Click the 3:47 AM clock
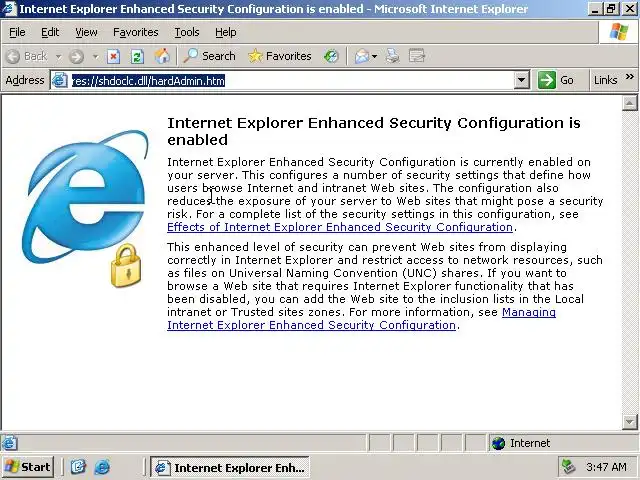640x480 pixels. (606, 467)
